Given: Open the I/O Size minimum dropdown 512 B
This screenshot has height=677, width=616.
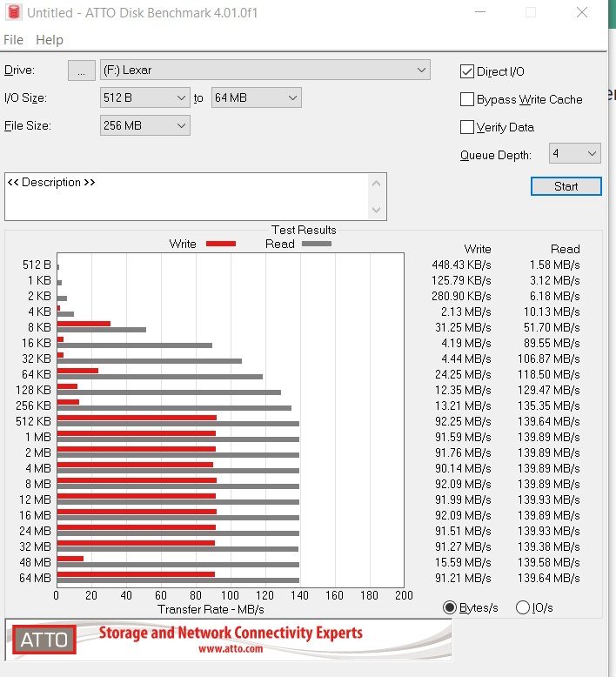Looking at the screenshot, I should click(145, 98).
